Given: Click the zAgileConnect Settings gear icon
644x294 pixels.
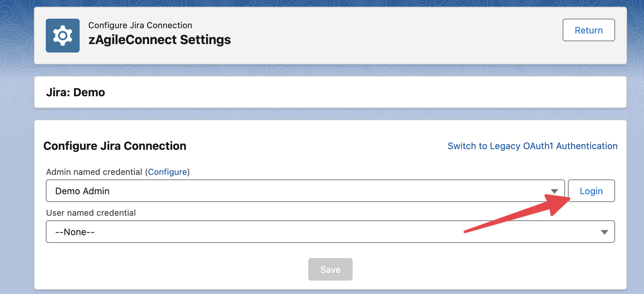Looking at the screenshot, I should point(63,36).
